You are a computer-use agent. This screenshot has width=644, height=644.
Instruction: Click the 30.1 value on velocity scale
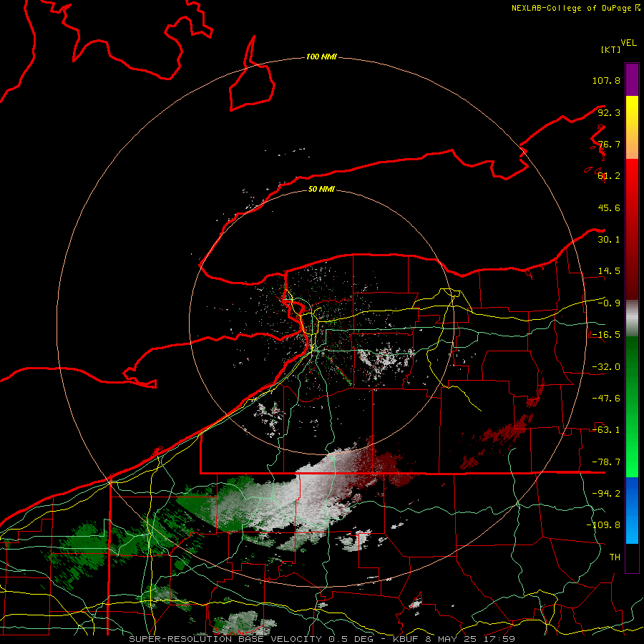[x=609, y=240]
